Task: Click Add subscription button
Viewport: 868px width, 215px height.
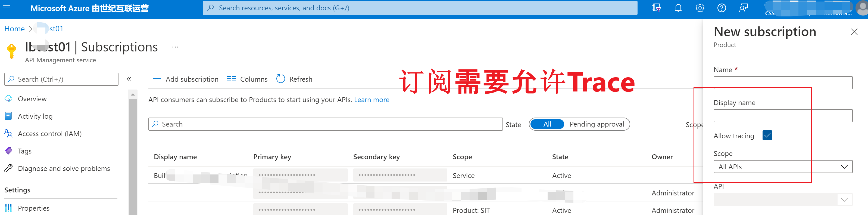Action: (x=185, y=79)
